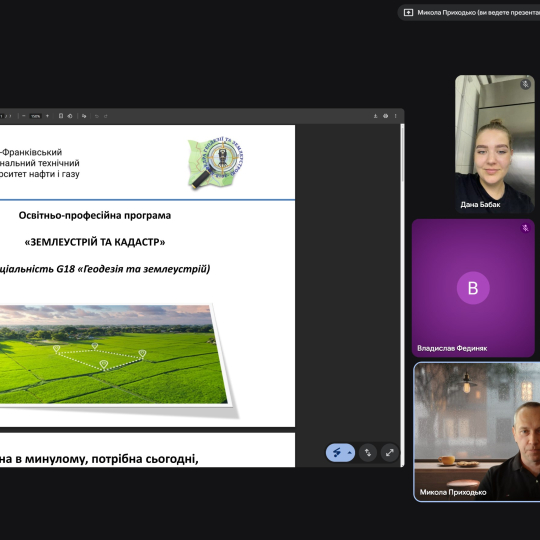The height and width of the screenshot is (540, 540).
Task: Undo the last PDF edit
Action: click(97, 116)
